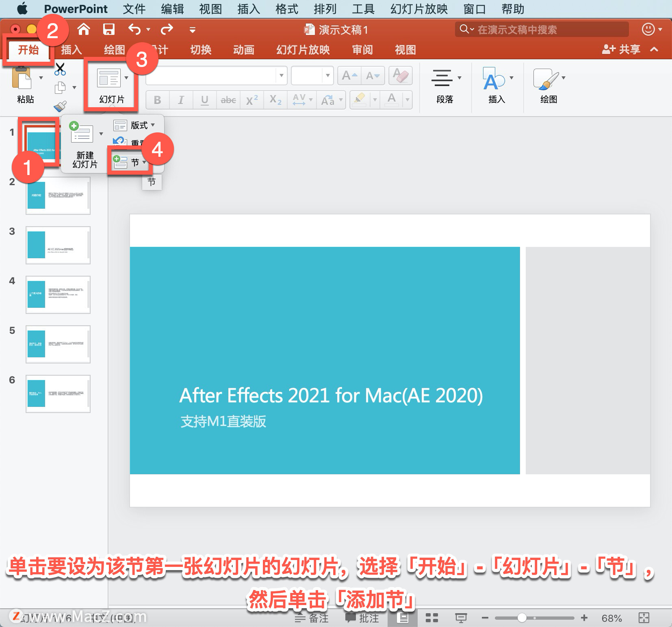672x627 pixels.
Task: Click the Slides (幻灯片) group button
Action: point(111,86)
